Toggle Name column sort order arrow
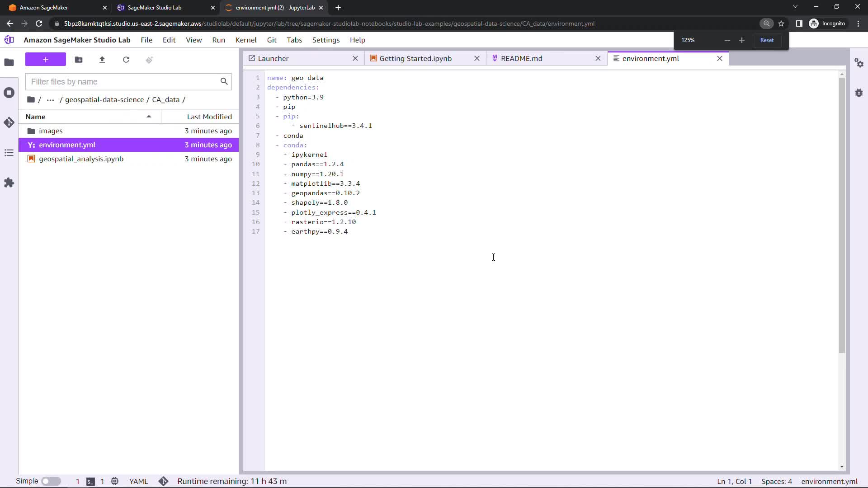Screen dimensions: 868x488 coord(149,117)
